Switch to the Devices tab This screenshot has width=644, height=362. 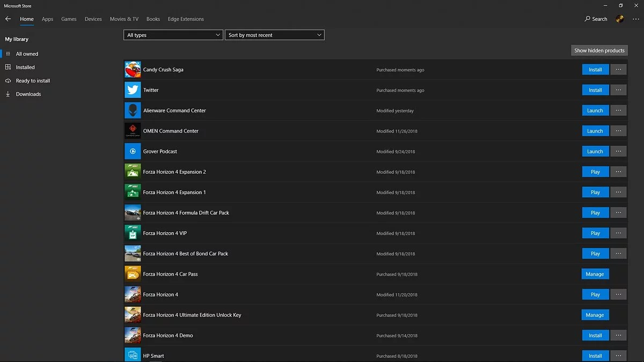(93, 19)
